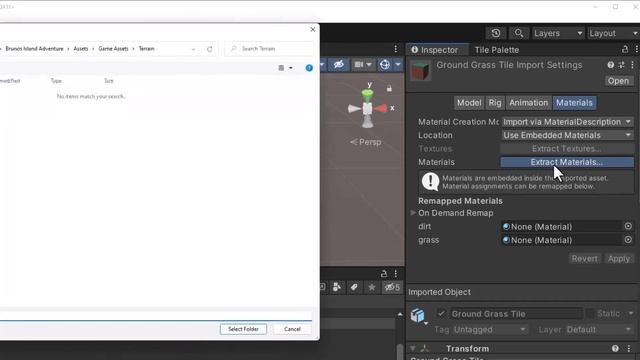Click the green Y axis on the scene gizmo

pyautogui.click(x=367, y=95)
